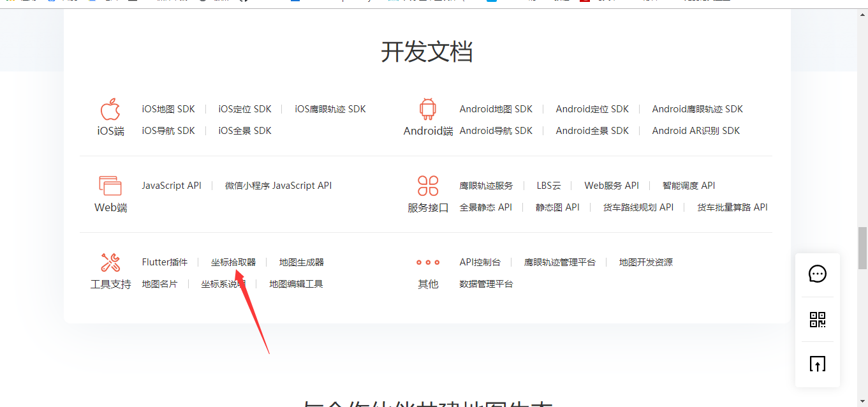Viewport: 868px width, 407px height.
Task: Open JavaScript API documentation
Action: point(172,186)
